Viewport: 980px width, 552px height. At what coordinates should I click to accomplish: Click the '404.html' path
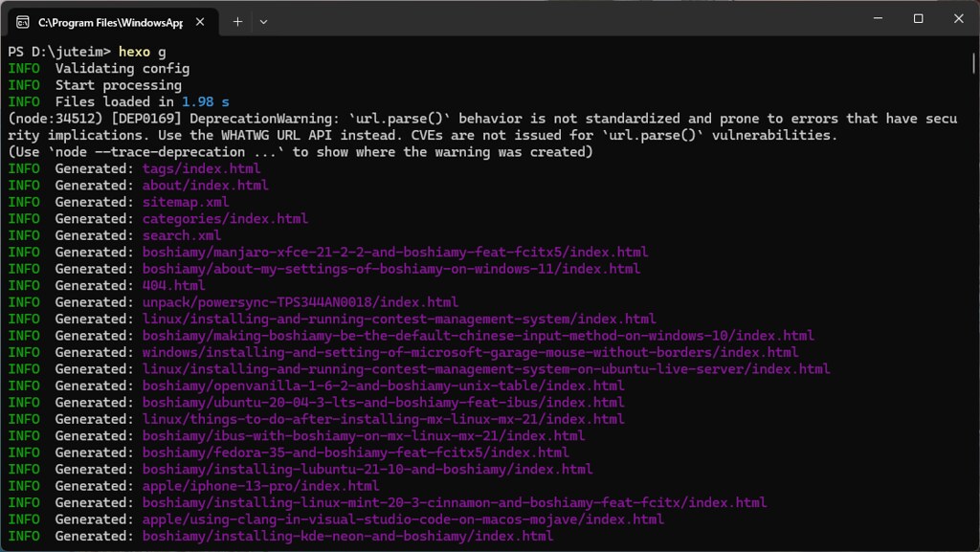pos(174,285)
